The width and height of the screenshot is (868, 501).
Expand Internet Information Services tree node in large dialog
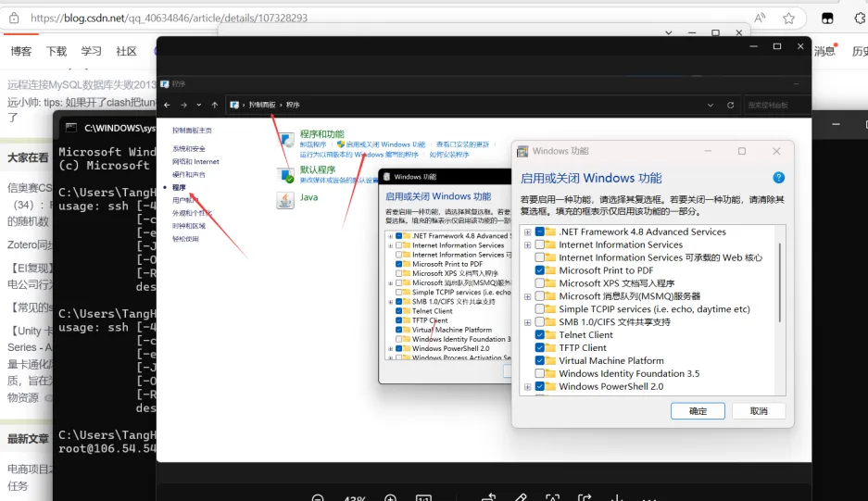(527, 244)
